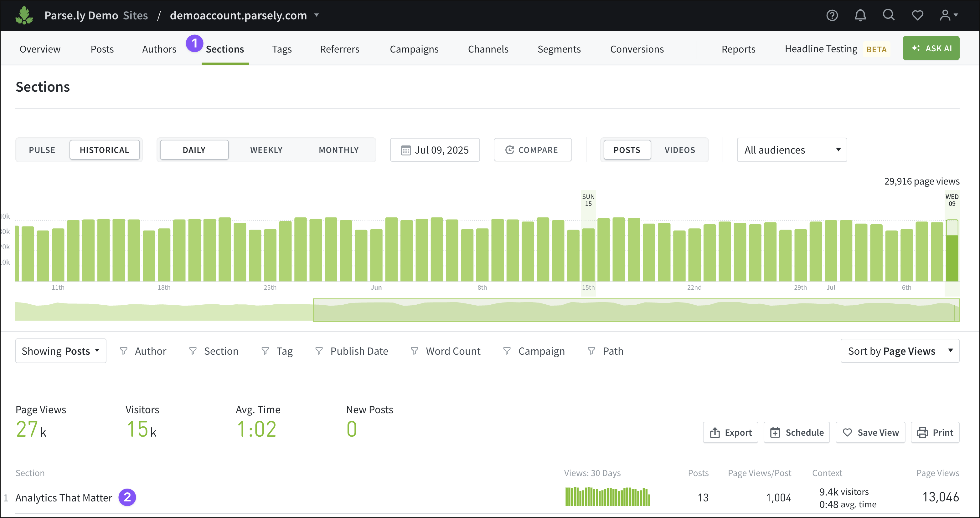Go to the Campaigns tab
The height and width of the screenshot is (518, 980).
(x=414, y=49)
